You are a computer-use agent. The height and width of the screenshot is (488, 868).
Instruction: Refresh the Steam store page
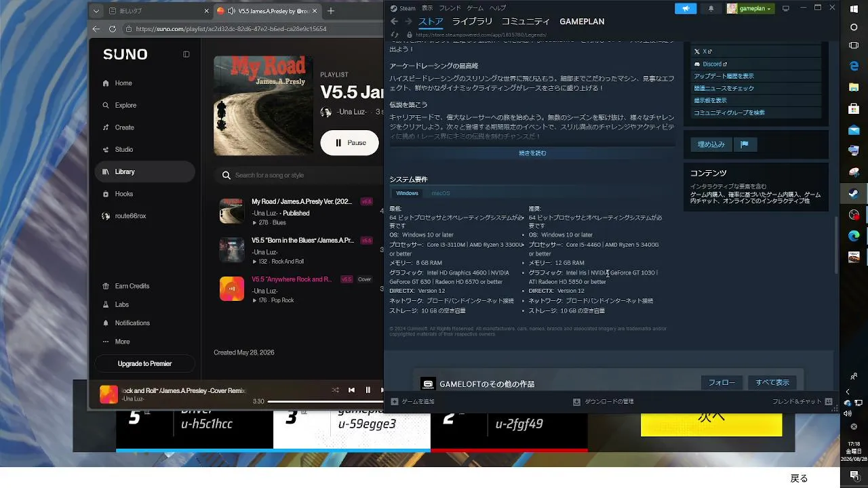click(395, 35)
